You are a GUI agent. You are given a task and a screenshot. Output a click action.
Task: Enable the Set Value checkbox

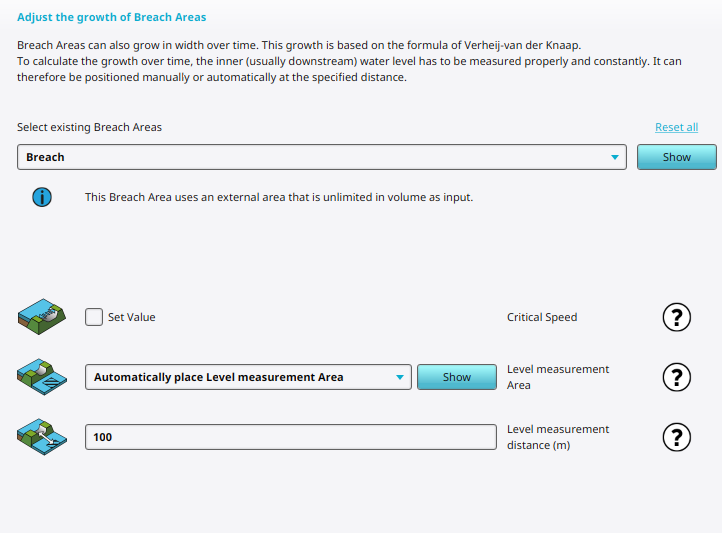click(x=94, y=317)
